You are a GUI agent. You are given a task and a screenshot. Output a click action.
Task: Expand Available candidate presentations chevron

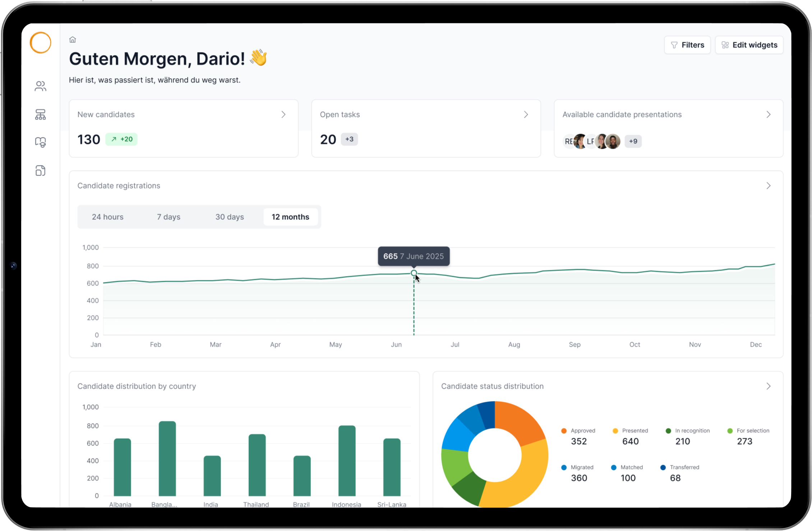(x=769, y=115)
